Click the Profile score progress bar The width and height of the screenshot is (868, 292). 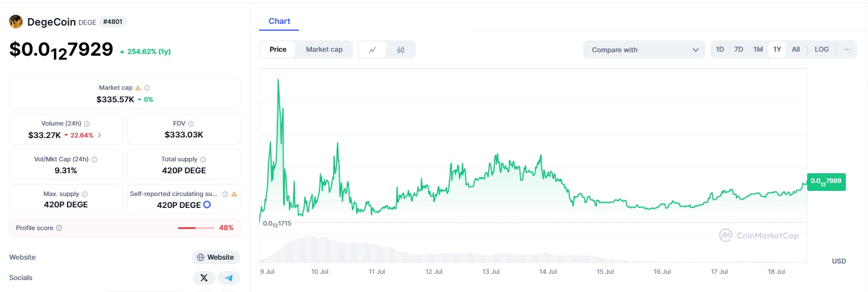196,228
